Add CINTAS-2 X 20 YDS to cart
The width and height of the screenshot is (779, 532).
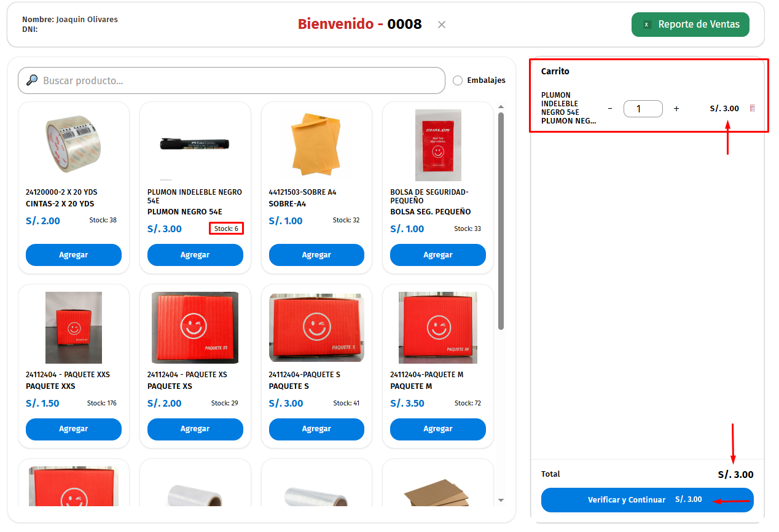tap(74, 255)
